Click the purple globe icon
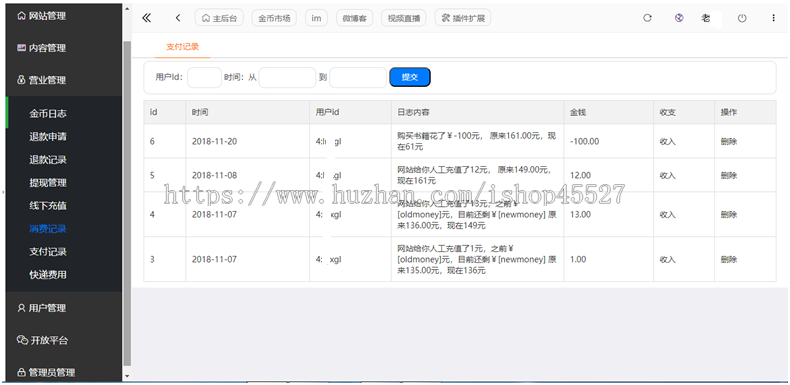The height and width of the screenshot is (385, 790). [679, 18]
